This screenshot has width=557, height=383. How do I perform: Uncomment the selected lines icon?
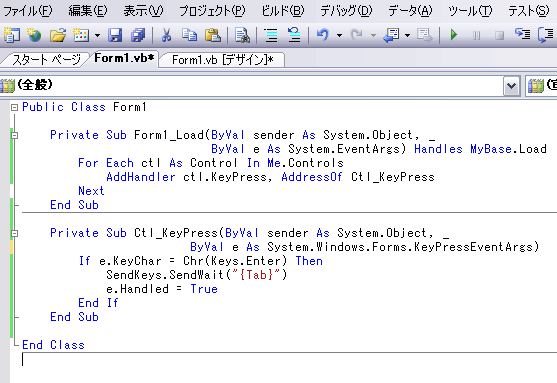[294, 35]
